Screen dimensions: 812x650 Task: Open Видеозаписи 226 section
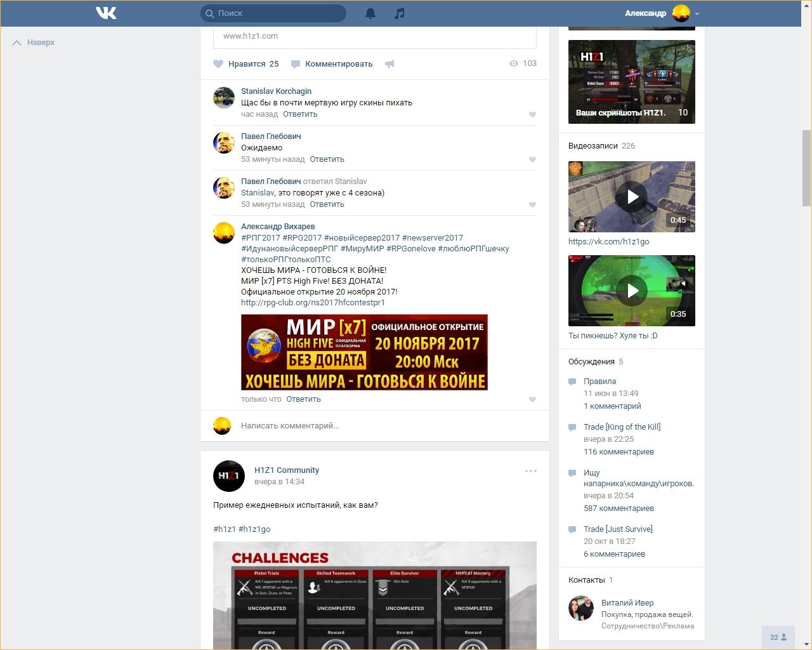pyautogui.click(x=601, y=145)
